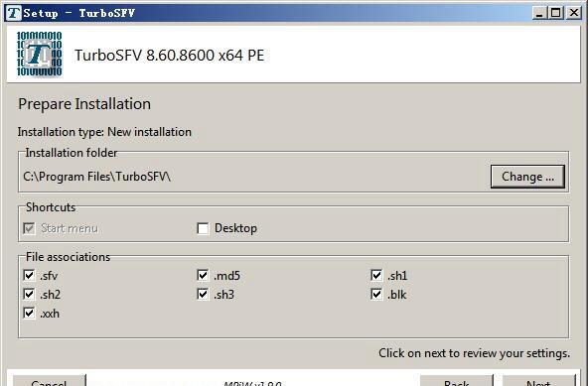Click the TurboSFV logo icon in header
588x386 pixels.
point(40,55)
